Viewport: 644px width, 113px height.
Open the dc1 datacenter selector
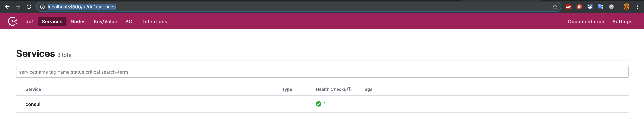tap(29, 22)
